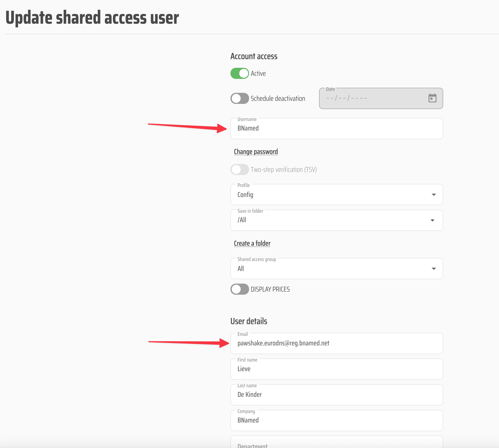Click the Account access heading
The height and width of the screenshot is (448, 499).
tap(253, 56)
